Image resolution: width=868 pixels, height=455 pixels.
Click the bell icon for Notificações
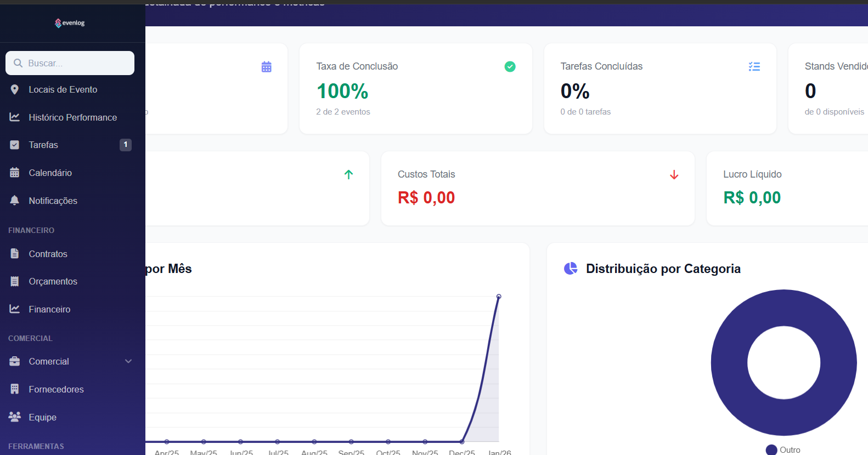click(x=15, y=201)
